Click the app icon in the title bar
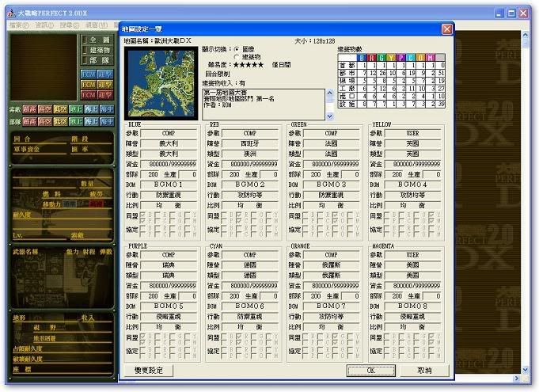This screenshot has width=539, height=392. 11,13
